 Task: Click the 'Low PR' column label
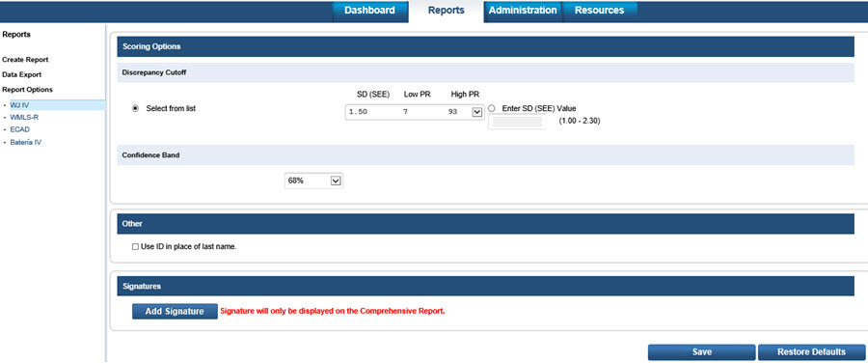[x=417, y=95]
